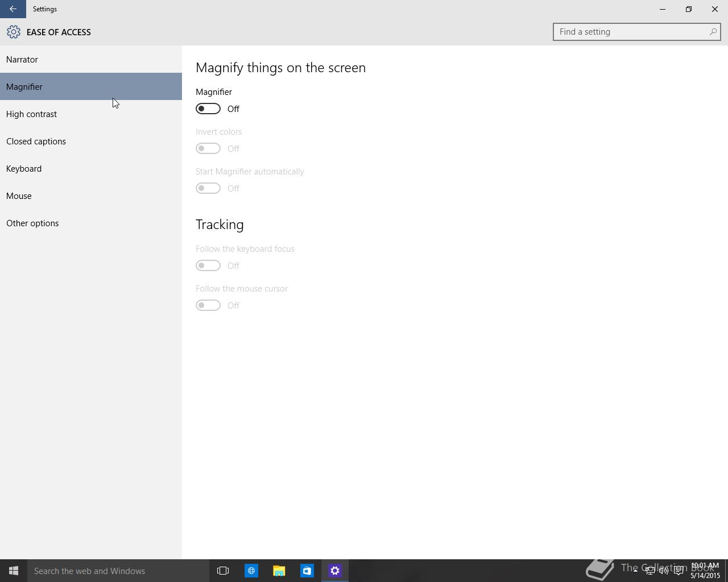Viewport: 728px width, 582px height.
Task: Click the magnifying glass in Find a setting
Action: (713, 32)
